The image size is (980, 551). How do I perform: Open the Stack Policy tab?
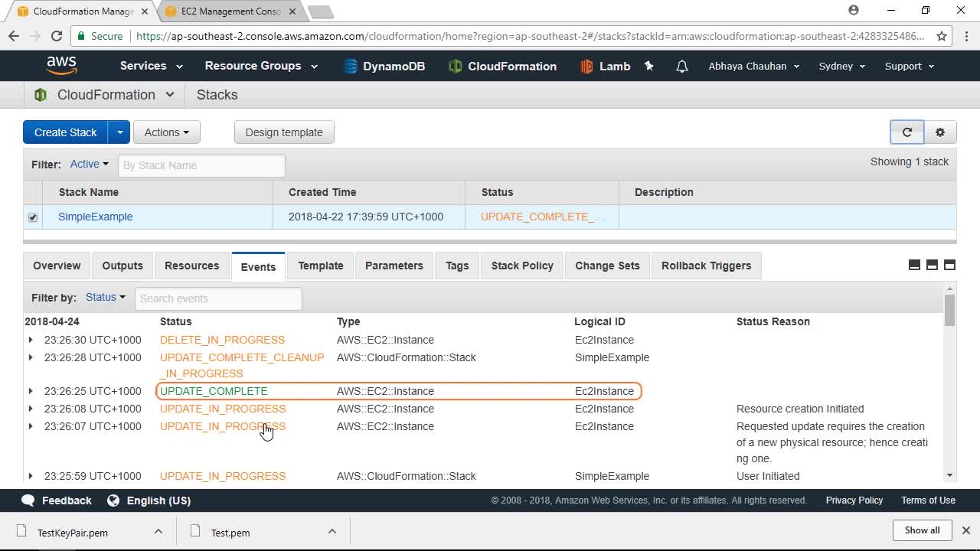click(522, 266)
